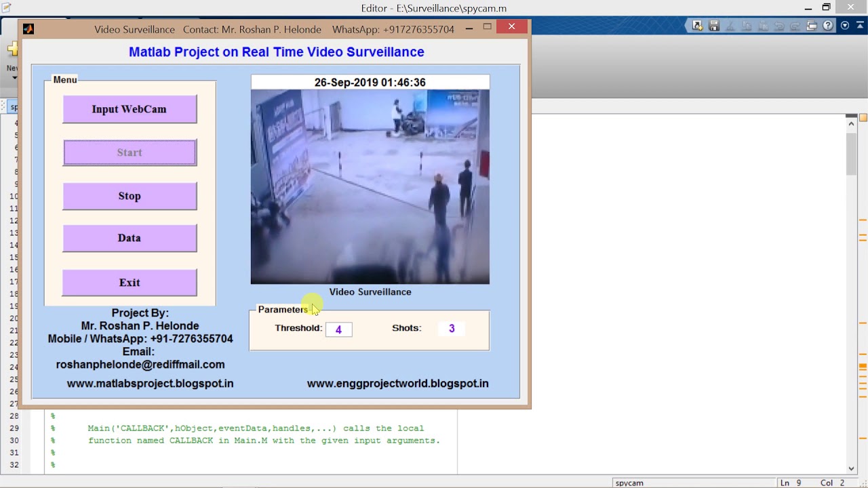868x488 pixels.
Task: Click the MATLAB logo in the GUI title bar
Action: (28, 29)
